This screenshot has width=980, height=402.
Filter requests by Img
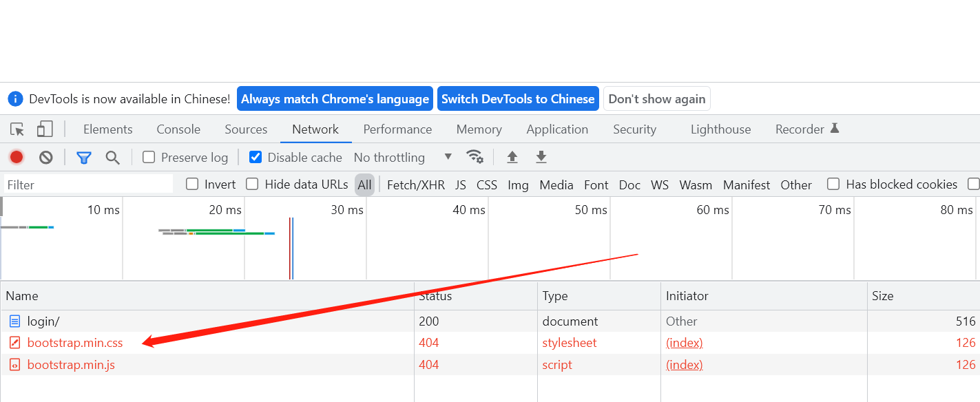pos(518,184)
